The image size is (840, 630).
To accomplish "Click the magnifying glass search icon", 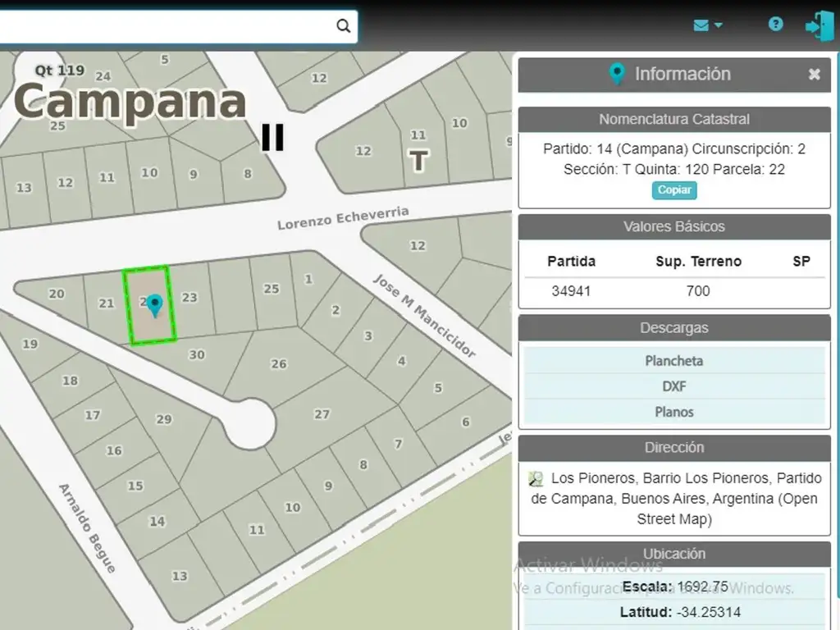I will [343, 26].
